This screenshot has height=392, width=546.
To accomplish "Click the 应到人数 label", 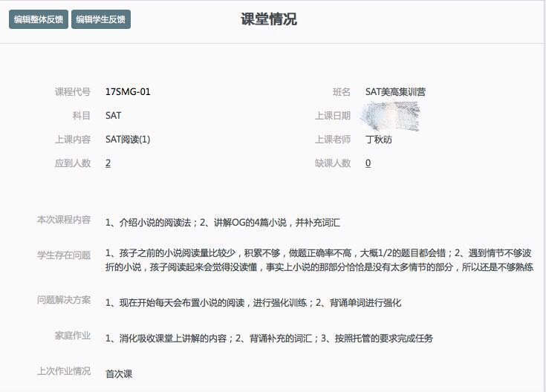I will tap(73, 163).
